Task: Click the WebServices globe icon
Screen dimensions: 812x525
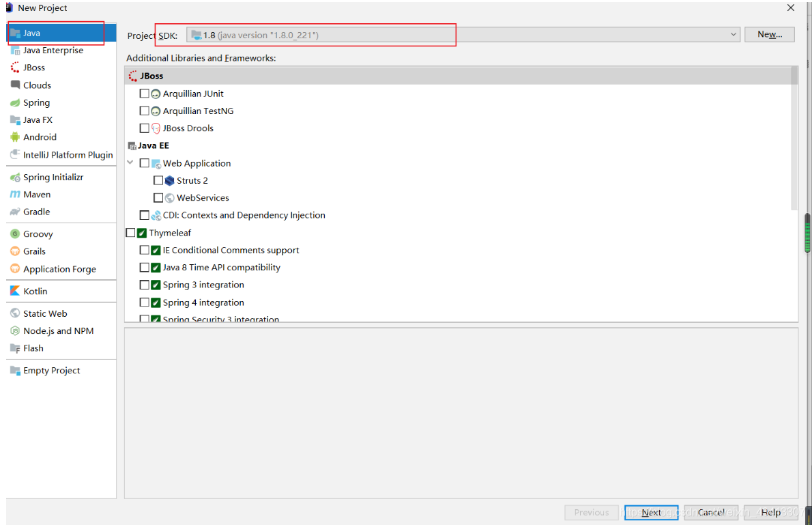Action: pyautogui.click(x=169, y=198)
